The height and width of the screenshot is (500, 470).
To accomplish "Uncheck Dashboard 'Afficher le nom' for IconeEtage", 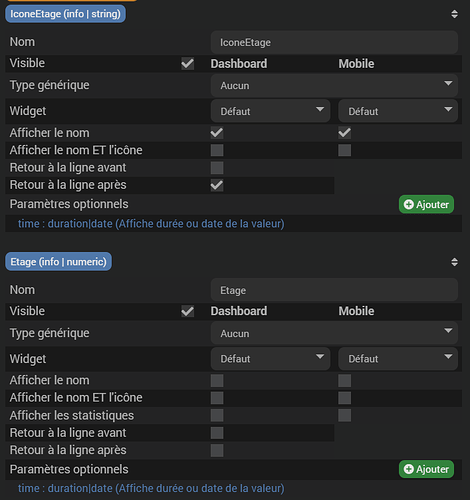I will [217, 133].
